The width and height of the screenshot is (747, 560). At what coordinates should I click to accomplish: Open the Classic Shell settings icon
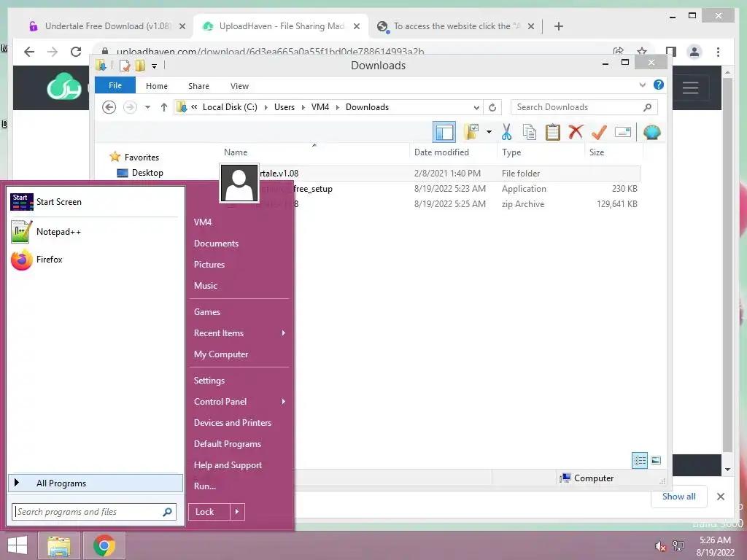(x=651, y=132)
